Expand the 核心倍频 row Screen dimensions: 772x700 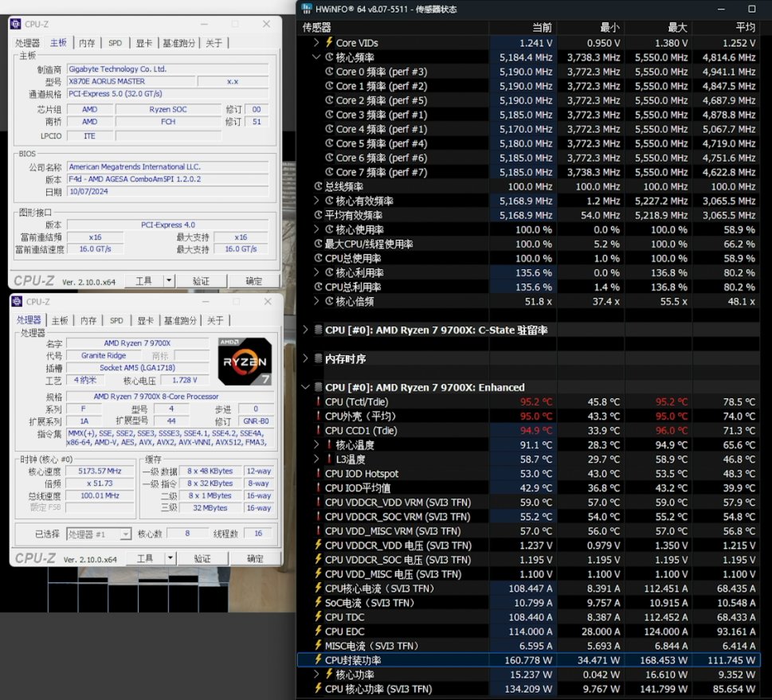[x=316, y=301]
